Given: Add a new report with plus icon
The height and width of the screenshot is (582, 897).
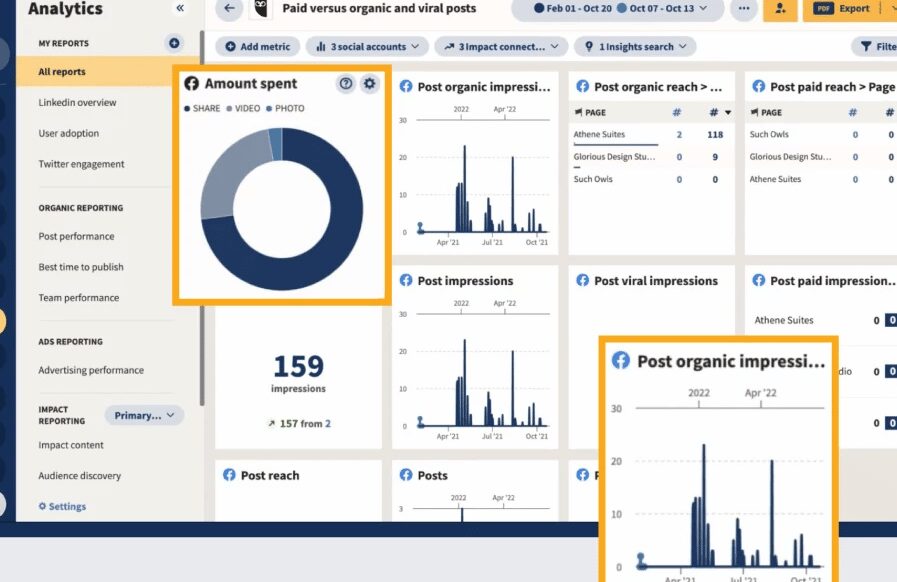Looking at the screenshot, I should [174, 43].
